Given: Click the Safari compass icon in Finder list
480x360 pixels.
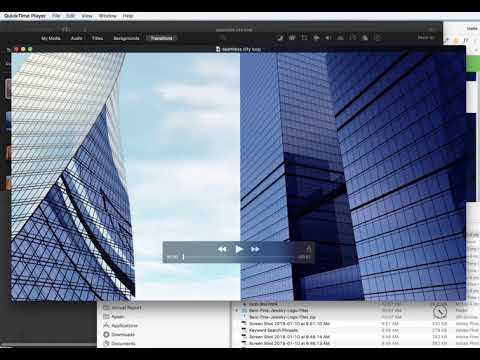Looking at the screenshot, I should click(x=440, y=312).
